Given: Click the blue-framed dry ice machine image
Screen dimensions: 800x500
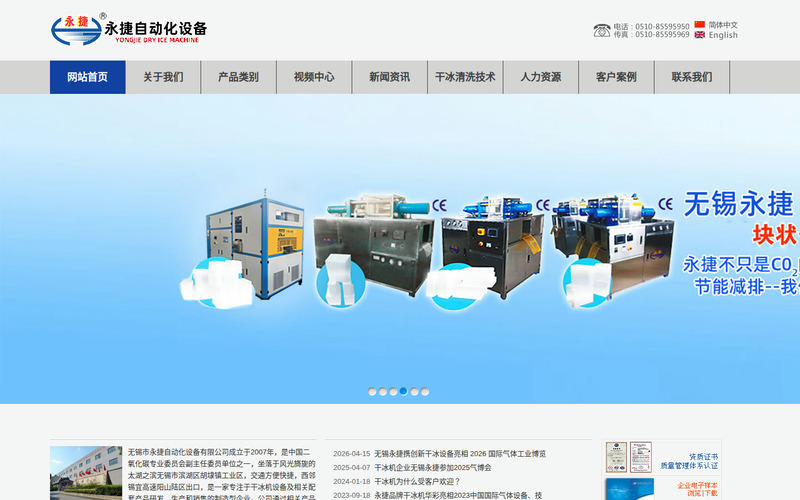Looking at the screenshot, I should 254,245.
